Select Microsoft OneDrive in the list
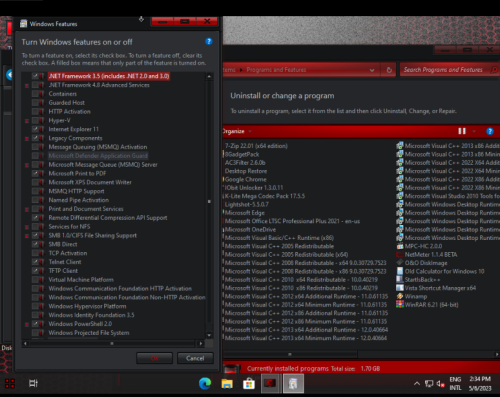500x397 pixels. (x=250, y=229)
